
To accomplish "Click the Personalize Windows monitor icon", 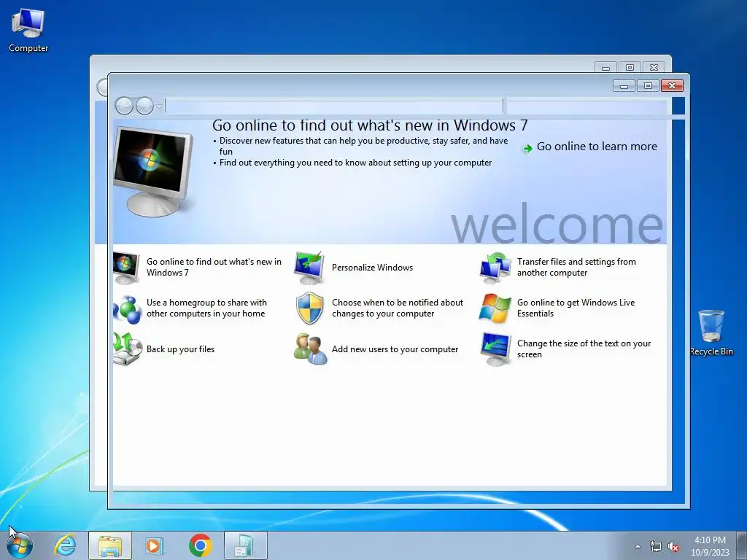I will (x=309, y=268).
